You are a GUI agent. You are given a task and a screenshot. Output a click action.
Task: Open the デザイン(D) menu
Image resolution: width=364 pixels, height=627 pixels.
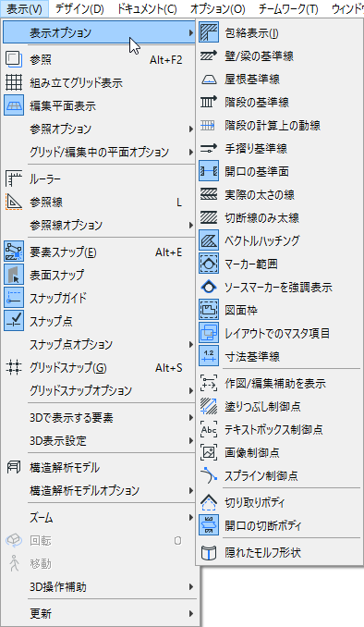[79, 9]
